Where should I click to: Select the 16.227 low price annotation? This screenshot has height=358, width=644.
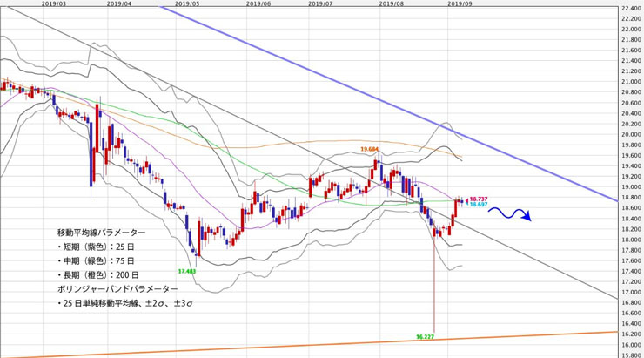click(x=425, y=337)
